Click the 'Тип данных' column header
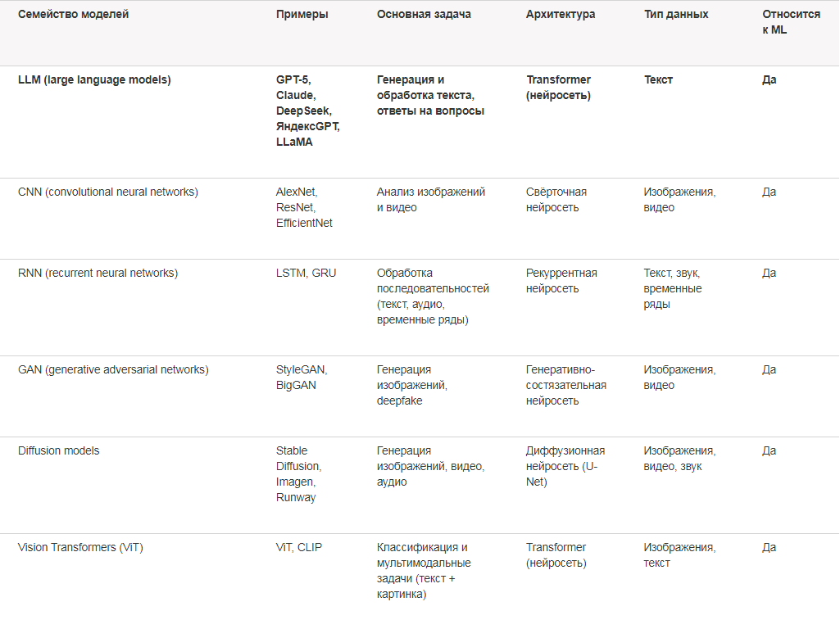The width and height of the screenshot is (840, 629). [676, 15]
